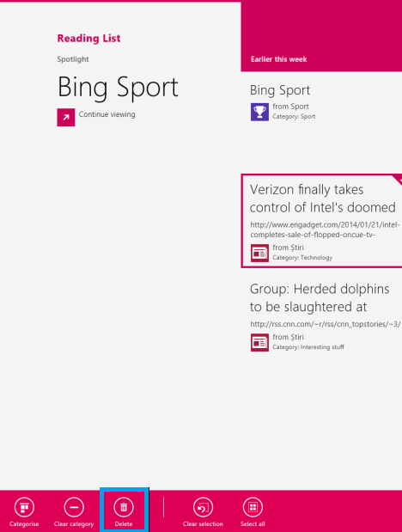The height and width of the screenshot is (532, 402).
Task: Open the Bing Sport spotlight title
Action: 118,87
